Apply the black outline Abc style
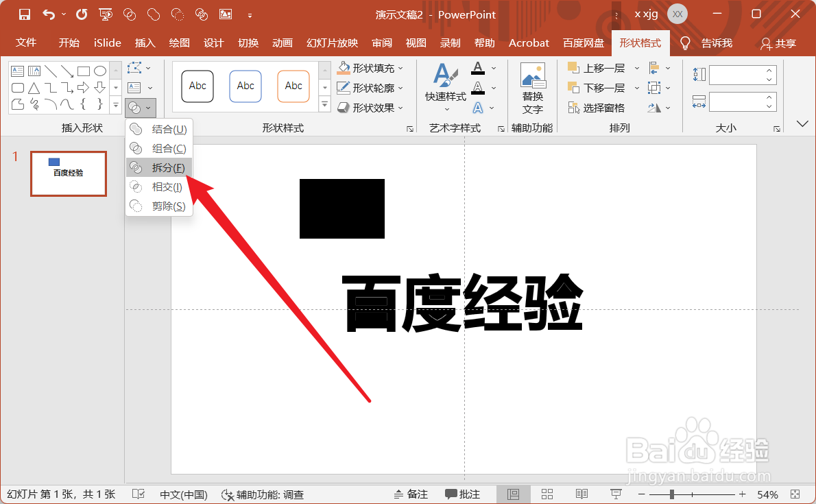 coord(197,86)
